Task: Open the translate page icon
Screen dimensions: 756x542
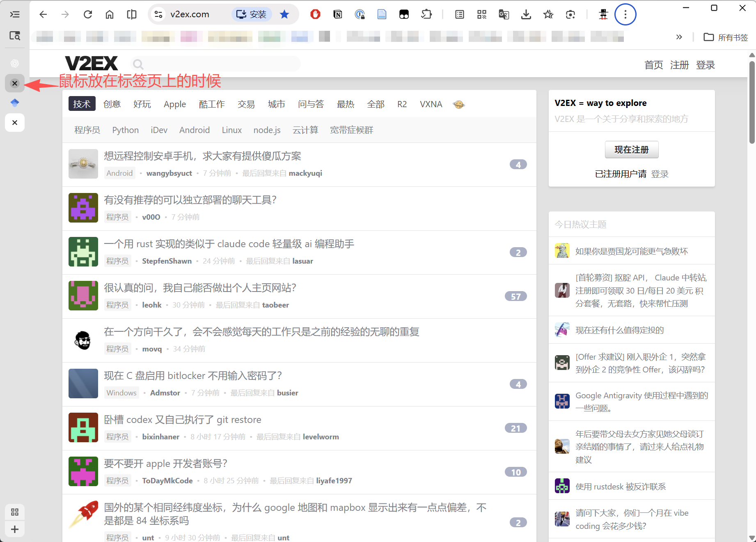Action: coord(504,15)
